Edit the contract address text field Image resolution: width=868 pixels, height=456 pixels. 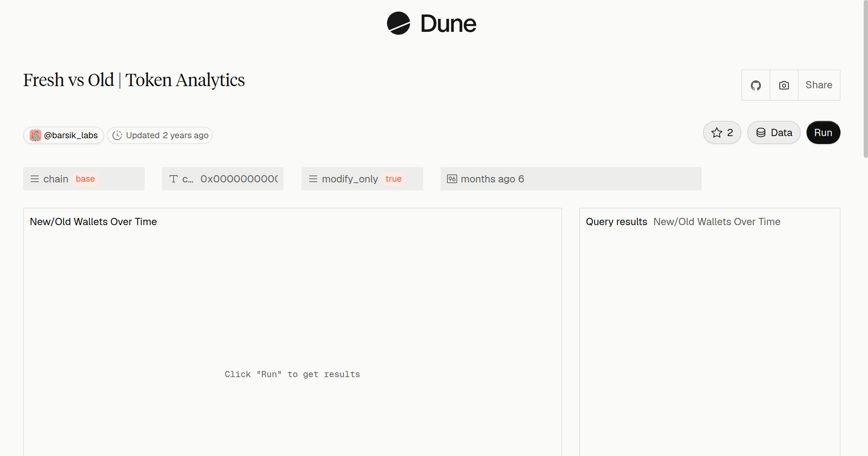tap(223, 179)
